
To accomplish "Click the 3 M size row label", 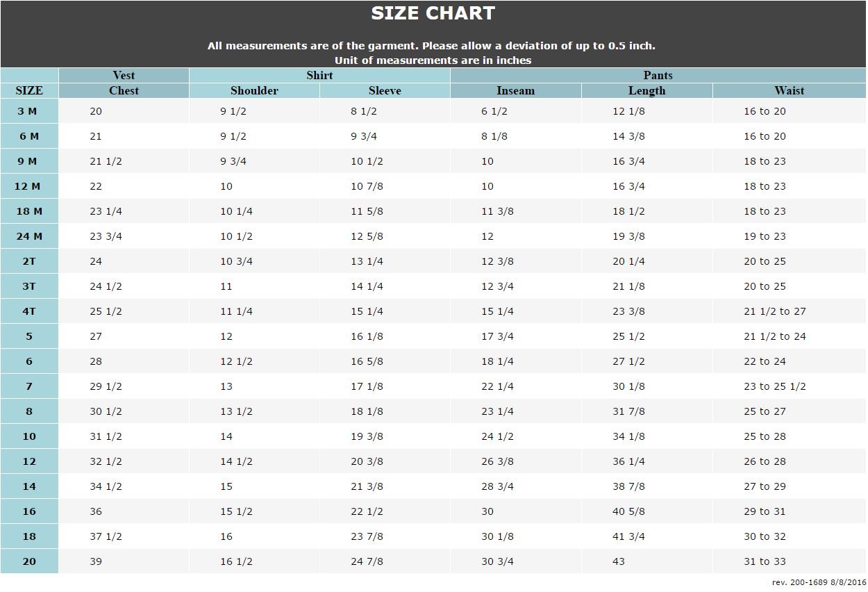I will click(x=28, y=111).
